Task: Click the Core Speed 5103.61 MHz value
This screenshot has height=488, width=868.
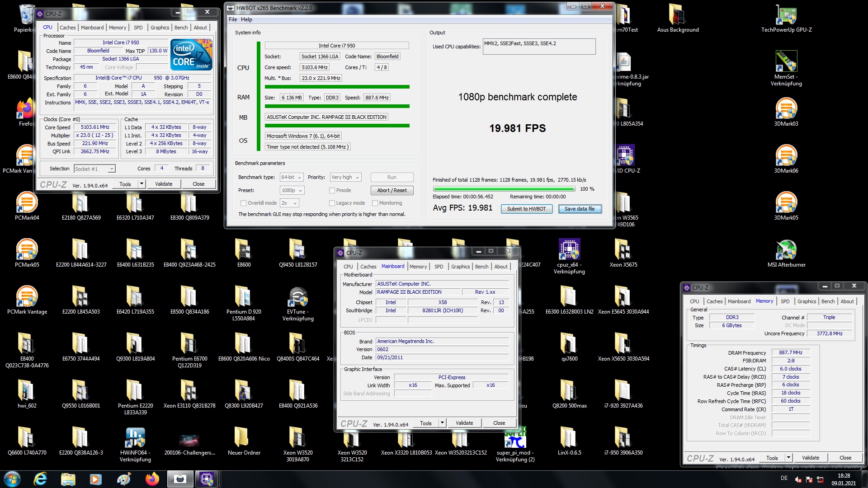Action: click(x=95, y=127)
